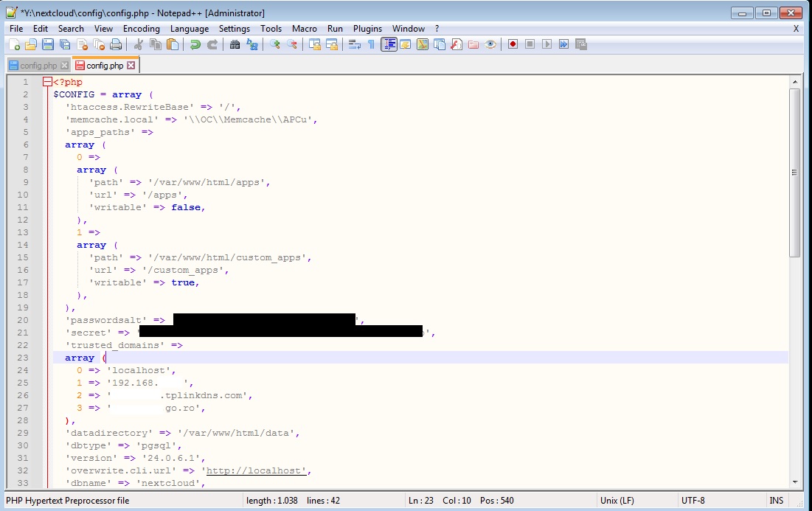Open the Tools menu
The image size is (812, 511).
[271, 29]
